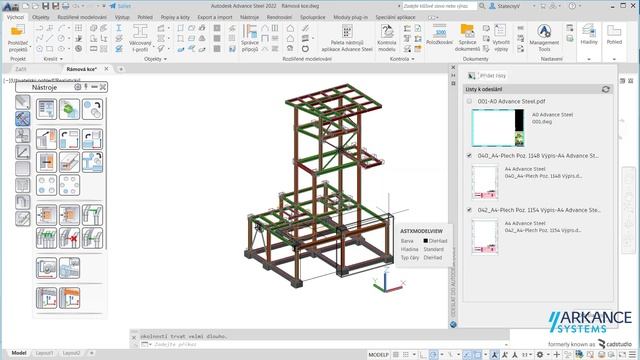Screen dimensions: 640x360
Task: Switch to the Rozšířené modelování ribbon tab
Action: [82, 18]
